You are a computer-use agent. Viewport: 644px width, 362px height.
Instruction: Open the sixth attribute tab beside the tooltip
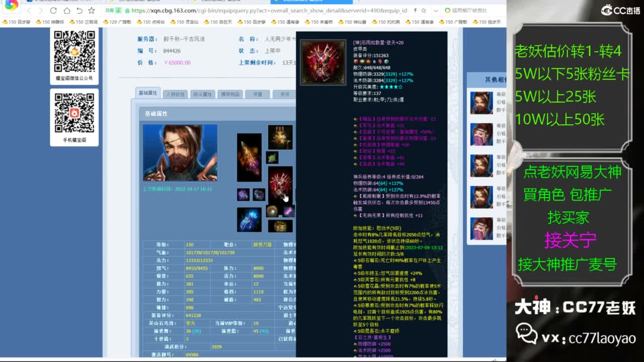click(284, 94)
